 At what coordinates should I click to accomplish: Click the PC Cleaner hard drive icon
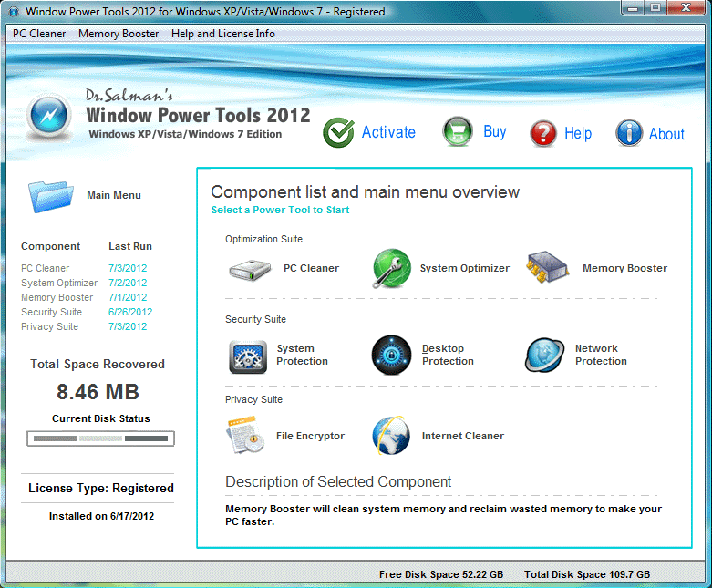[250, 269]
